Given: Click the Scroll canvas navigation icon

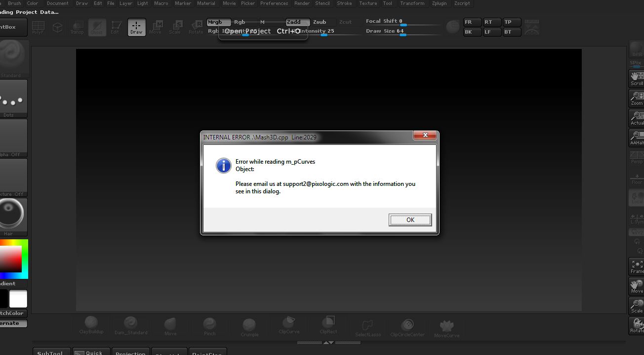Looking at the screenshot, I should click(637, 79).
